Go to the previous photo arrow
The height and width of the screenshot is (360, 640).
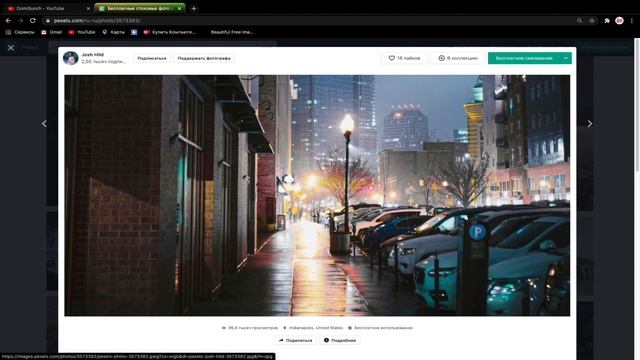44,123
